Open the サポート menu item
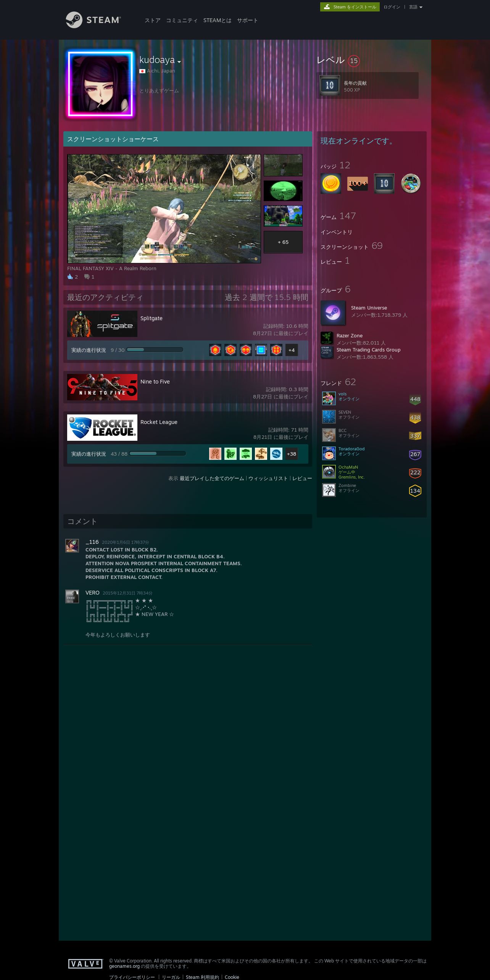490x980 pixels. [x=247, y=20]
